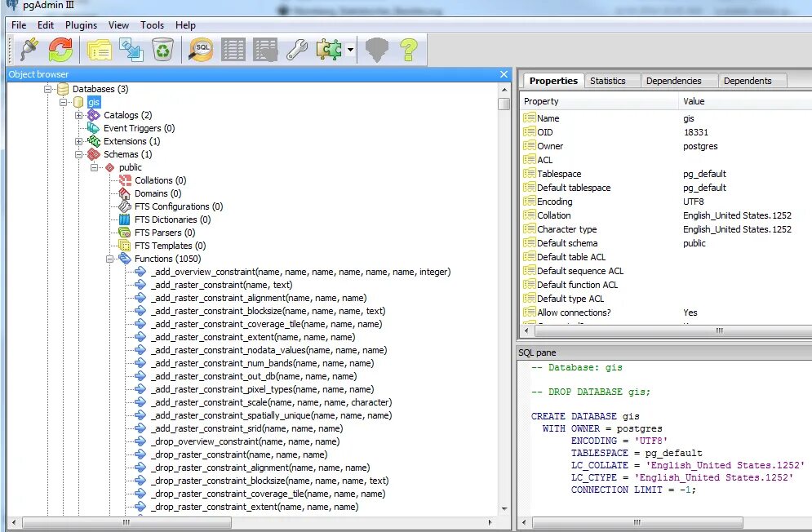812x532 pixels.
Task: Click the FTS Configurations node icon
Action: coord(125,206)
